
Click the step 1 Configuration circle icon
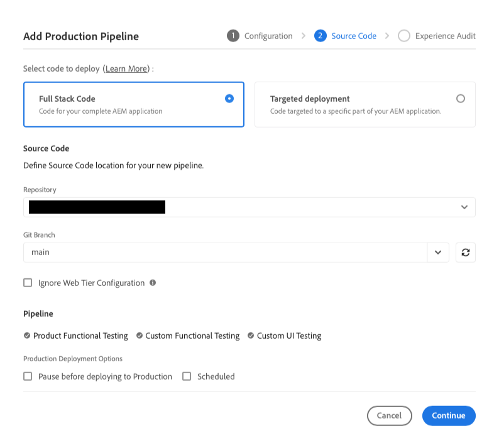pos(233,36)
